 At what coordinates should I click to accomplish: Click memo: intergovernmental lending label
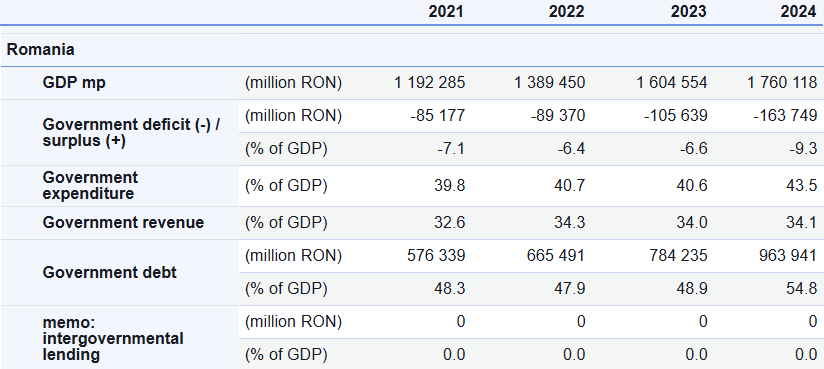113,338
